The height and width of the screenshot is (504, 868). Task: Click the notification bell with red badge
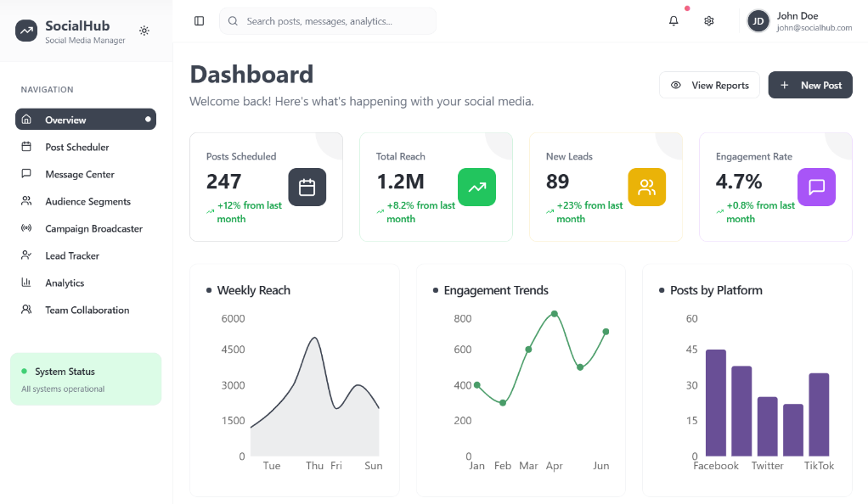pyautogui.click(x=673, y=20)
